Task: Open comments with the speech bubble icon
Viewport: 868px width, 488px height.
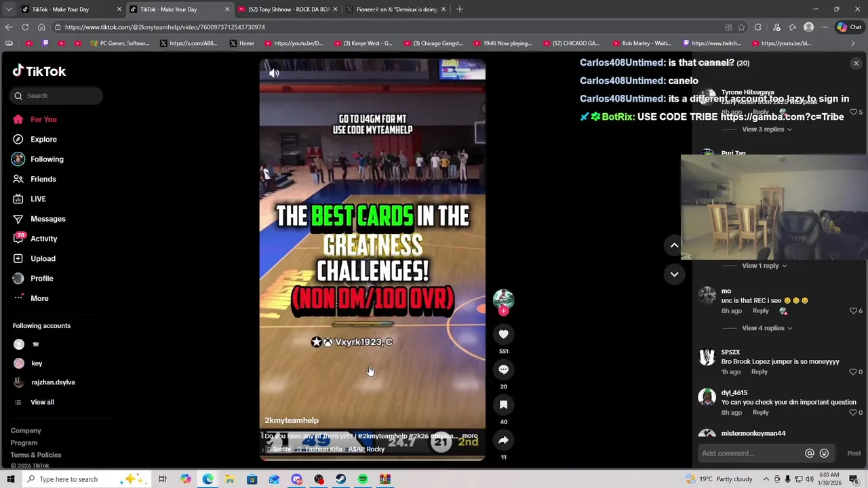Action: coord(503,369)
